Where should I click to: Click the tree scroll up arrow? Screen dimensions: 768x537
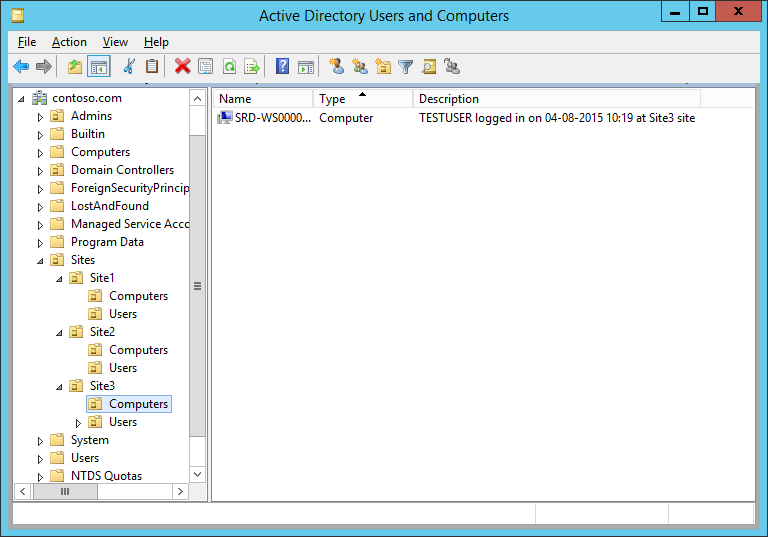tap(197, 99)
